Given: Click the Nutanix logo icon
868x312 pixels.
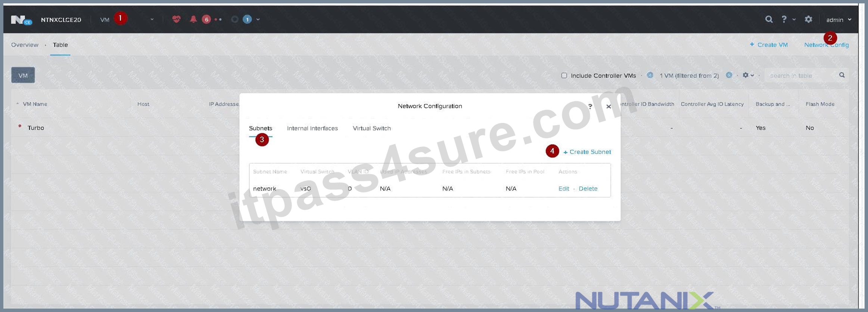Looking at the screenshot, I should (21, 20).
